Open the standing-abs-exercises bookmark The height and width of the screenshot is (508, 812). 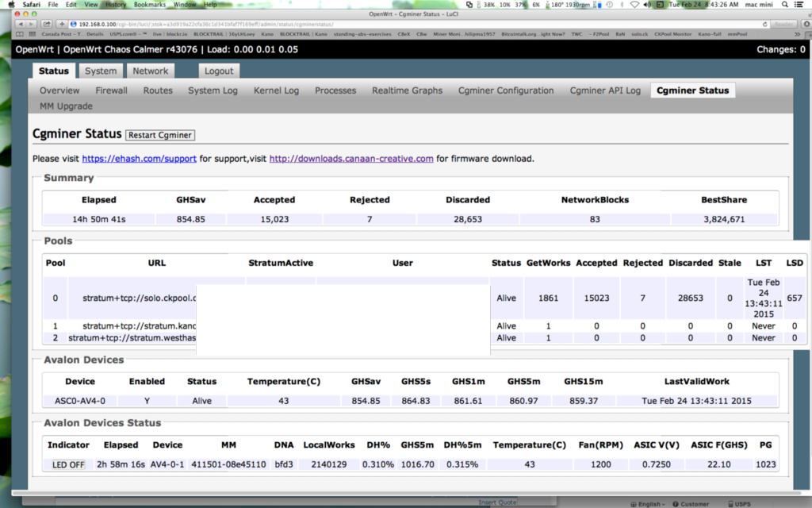coord(362,34)
